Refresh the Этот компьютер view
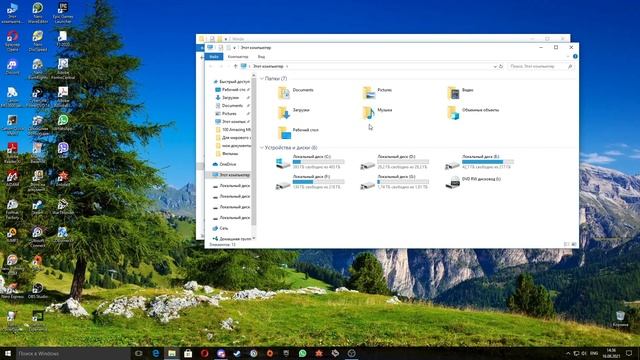This screenshot has height=360, width=640. point(501,66)
